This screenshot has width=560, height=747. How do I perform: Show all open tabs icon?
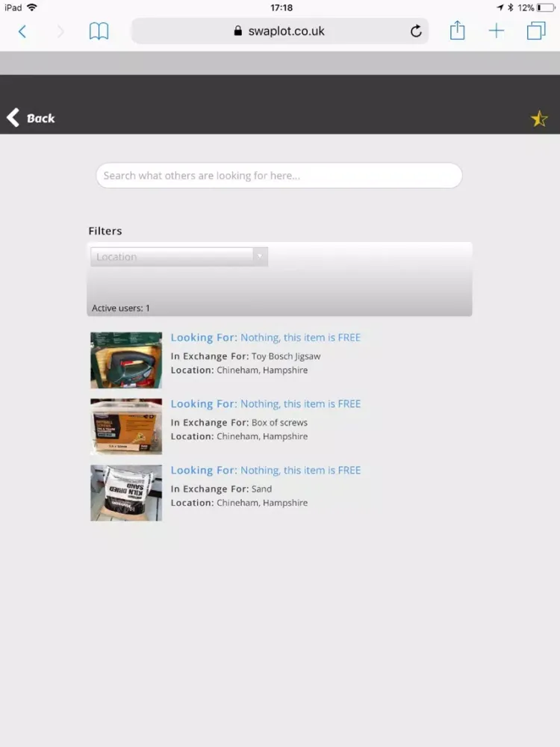click(536, 31)
